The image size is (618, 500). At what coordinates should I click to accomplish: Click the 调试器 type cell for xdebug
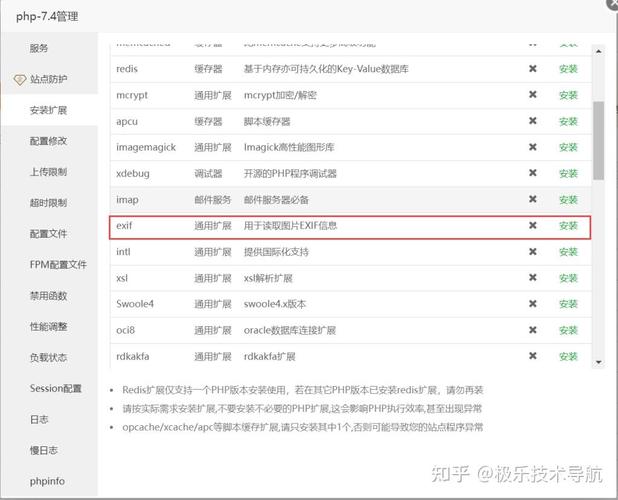click(x=208, y=173)
